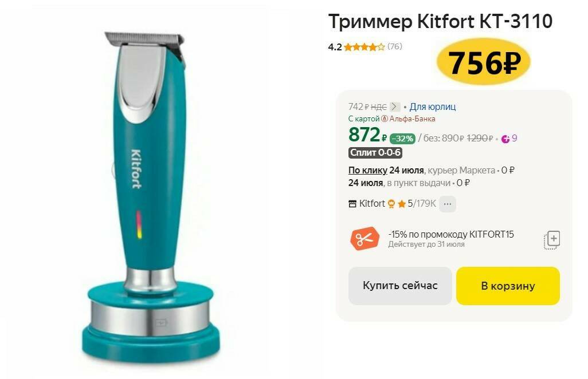Click the Kitfort store icon
The height and width of the screenshot is (379, 588).
[352, 204]
